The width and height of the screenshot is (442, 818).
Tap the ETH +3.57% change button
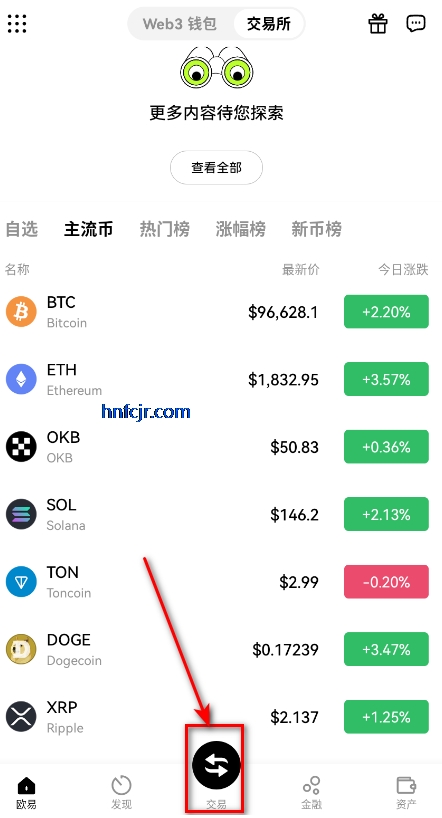click(386, 379)
